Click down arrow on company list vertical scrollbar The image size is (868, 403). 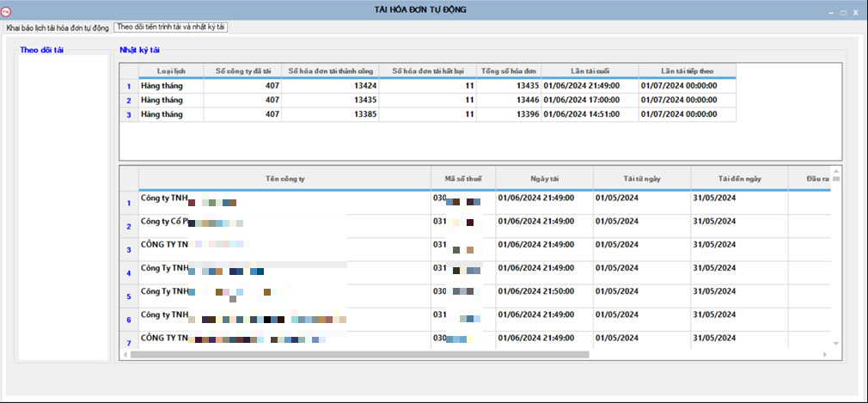[836, 344]
